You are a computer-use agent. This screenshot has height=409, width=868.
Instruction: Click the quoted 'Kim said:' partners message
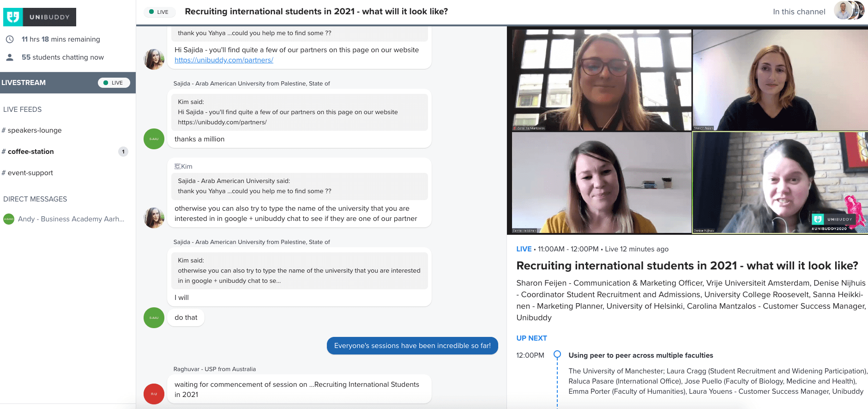click(x=299, y=112)
